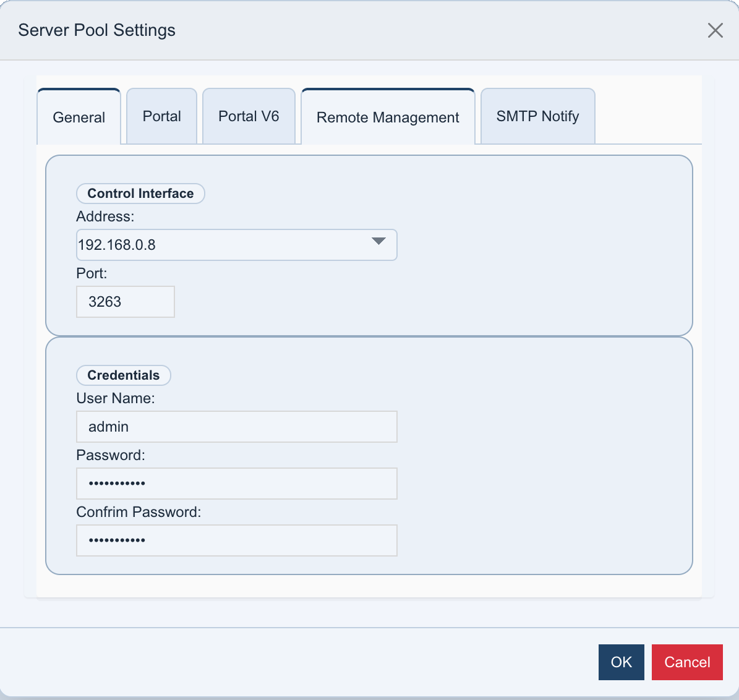Select the User Name field containing admin
Image resolution: width=739 pixels, height=700 pixels.
[236, 427]
